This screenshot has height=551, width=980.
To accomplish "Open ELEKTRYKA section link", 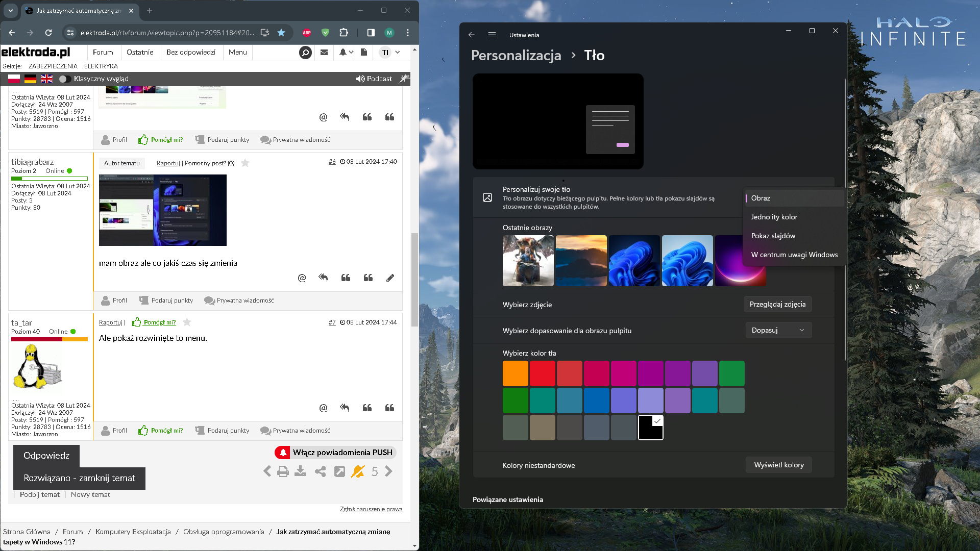I will pos(101,66).
